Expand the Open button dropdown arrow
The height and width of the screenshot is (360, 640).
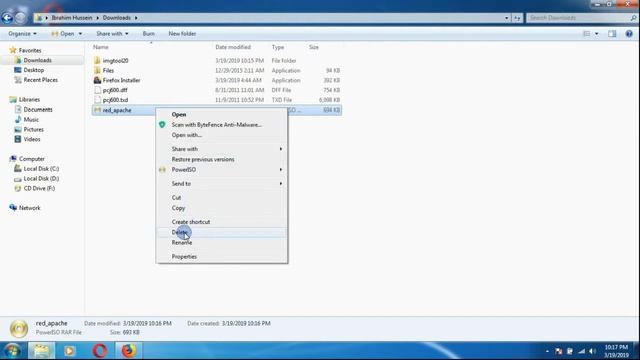[x=80, y=33]
